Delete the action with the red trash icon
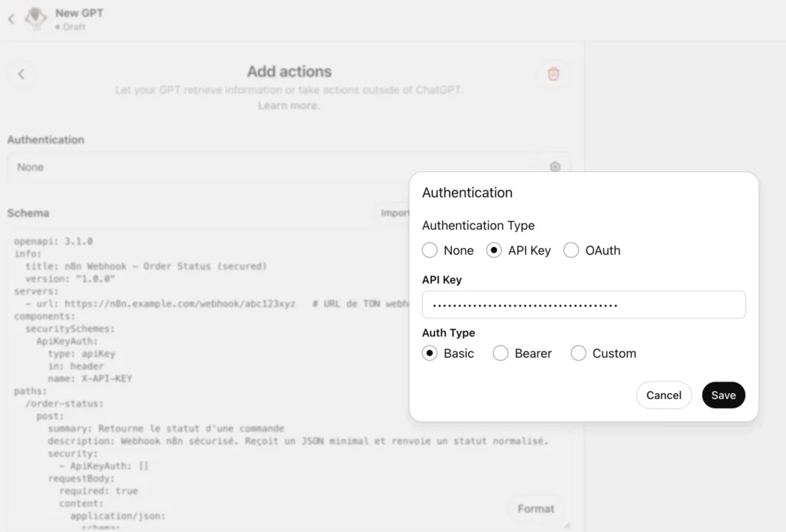 [553, 74]
